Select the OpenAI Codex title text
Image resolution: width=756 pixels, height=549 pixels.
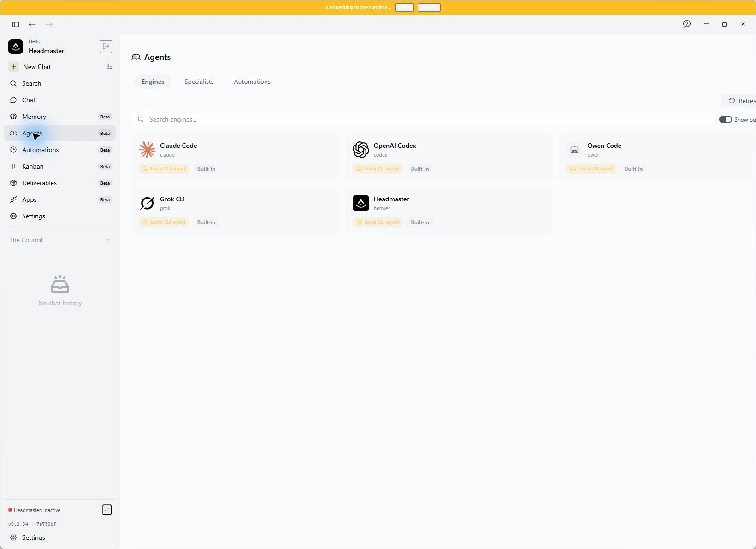395,146
